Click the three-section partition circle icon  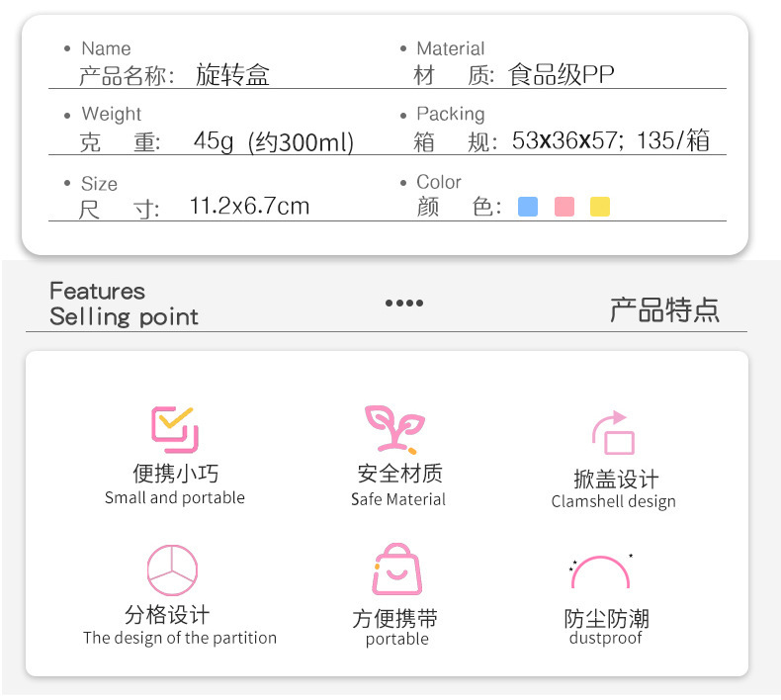172,570
